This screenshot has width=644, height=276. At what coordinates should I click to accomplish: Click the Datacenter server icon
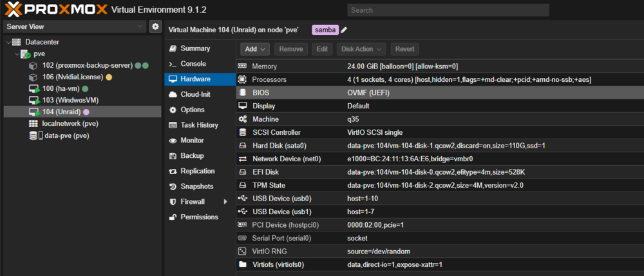point(16,42)
